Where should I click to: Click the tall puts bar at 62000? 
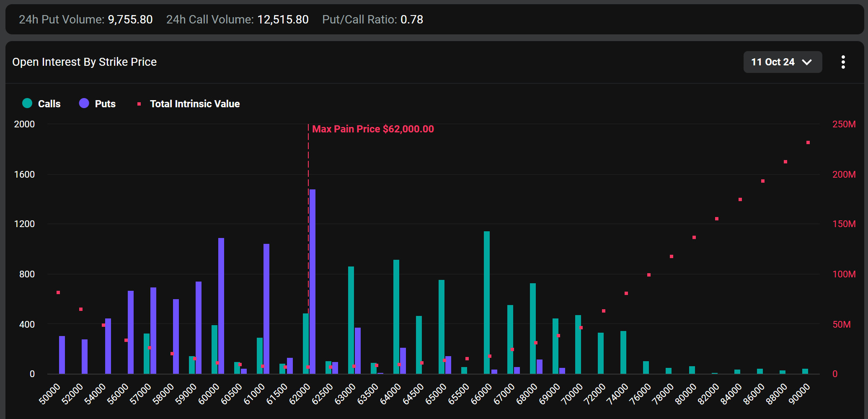click(313, 282)
